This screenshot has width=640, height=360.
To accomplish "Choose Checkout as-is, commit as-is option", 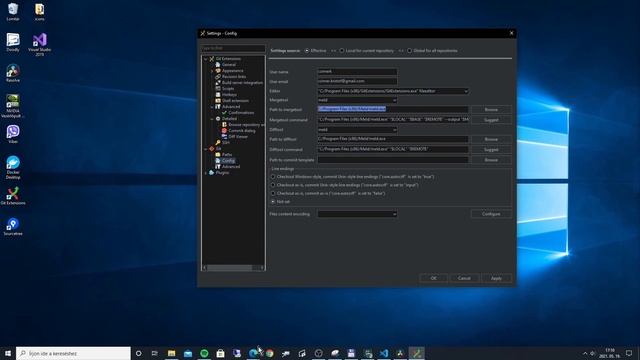I will click(273, 193).
